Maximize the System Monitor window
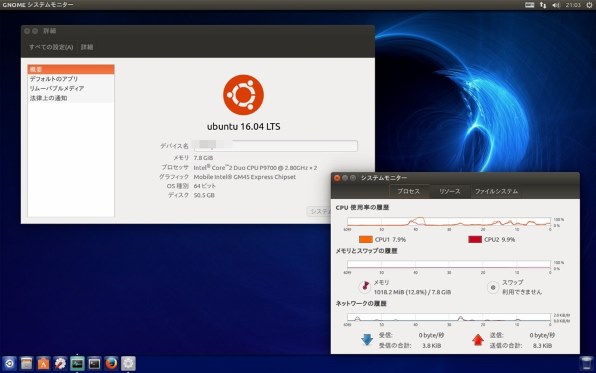This screenshot has height=373, width=596. coord(353,178)
